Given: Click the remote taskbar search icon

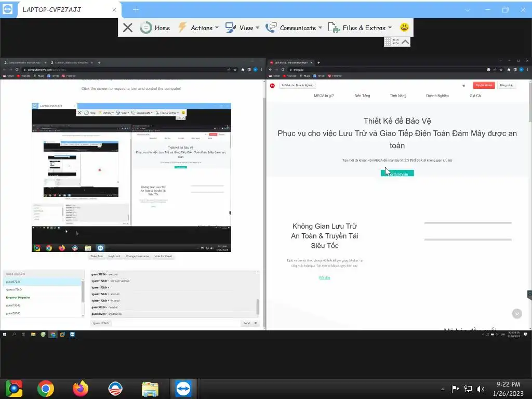Looking at the screenshot, I should [14, 334].
